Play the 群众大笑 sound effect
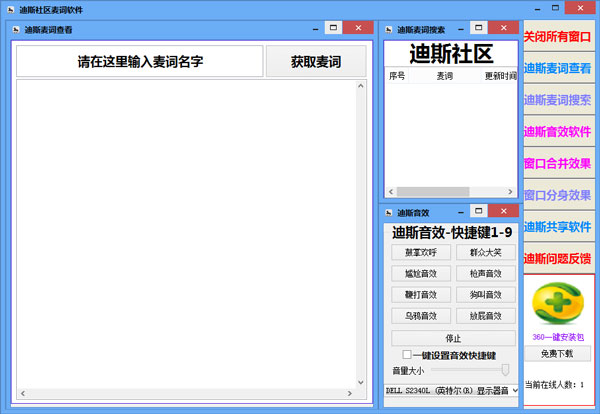Viewport: 600px width, 414px height. click(x=486, y=253)
